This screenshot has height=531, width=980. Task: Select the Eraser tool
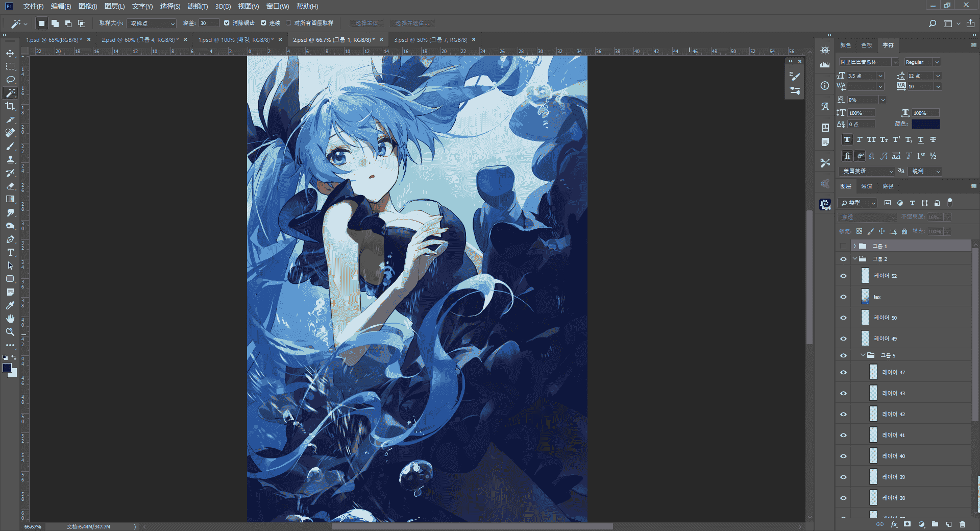pyautogui.click(x=10, y=186)
